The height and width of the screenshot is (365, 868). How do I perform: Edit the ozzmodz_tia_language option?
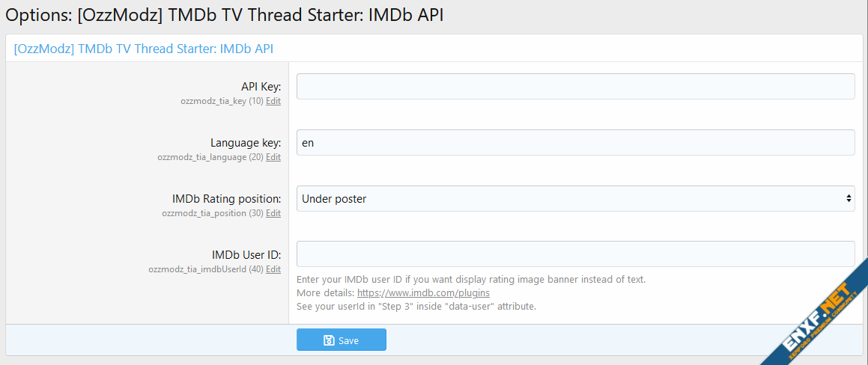pos(273,157)
